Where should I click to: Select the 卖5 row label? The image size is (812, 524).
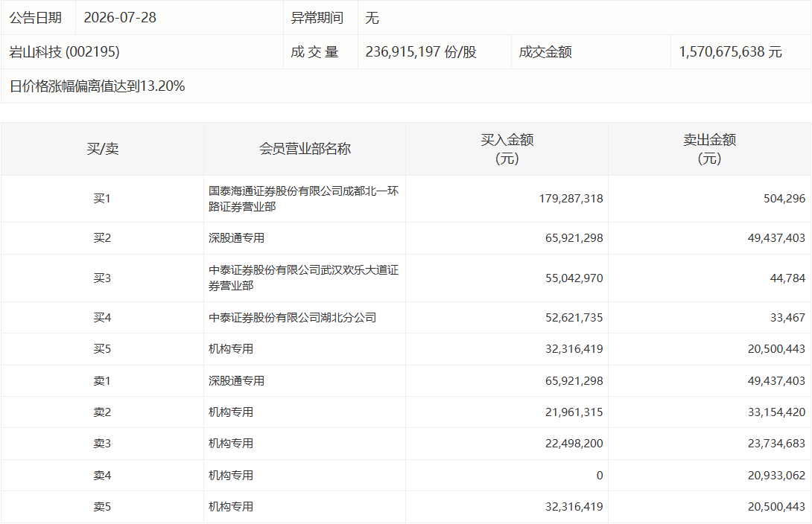[x=102, y=507]
